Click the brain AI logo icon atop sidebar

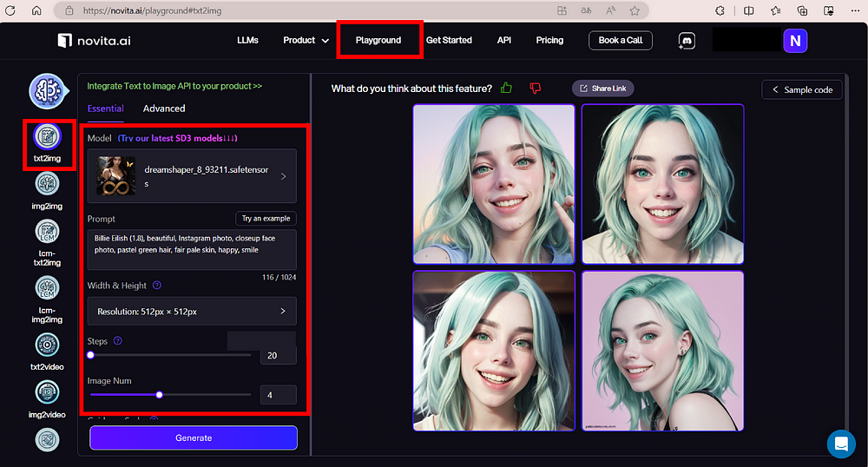(48, 91)
